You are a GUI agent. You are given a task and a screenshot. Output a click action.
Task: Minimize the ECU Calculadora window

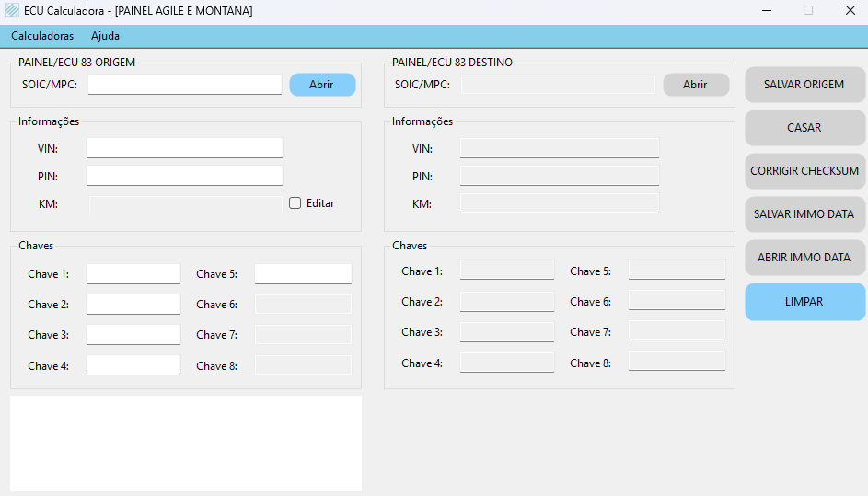(x=767, y=11)
